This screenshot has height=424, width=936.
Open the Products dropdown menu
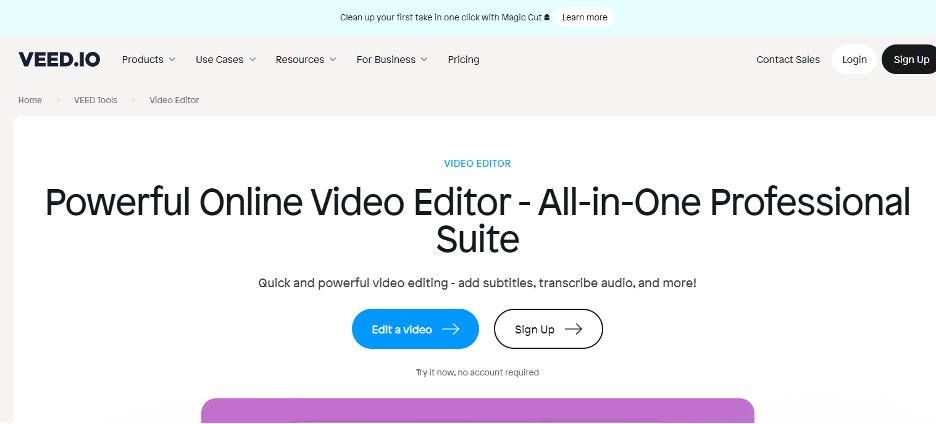point(149,60)
